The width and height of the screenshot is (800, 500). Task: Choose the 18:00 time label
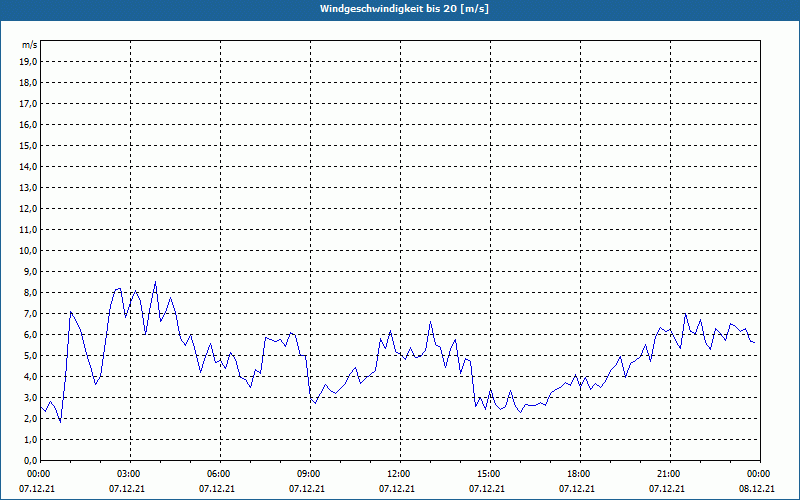(x=579, y=474)
